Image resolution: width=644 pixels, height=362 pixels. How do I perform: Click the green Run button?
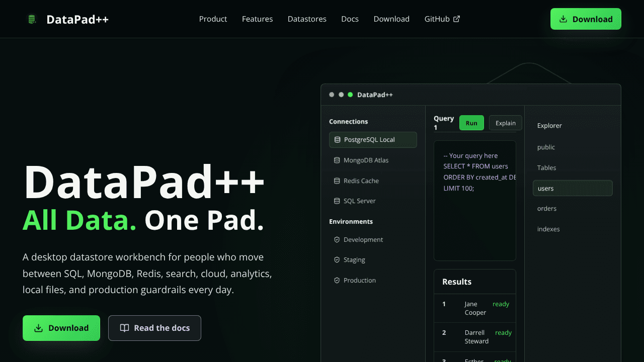pyautogui.click(x=471, y=123)
